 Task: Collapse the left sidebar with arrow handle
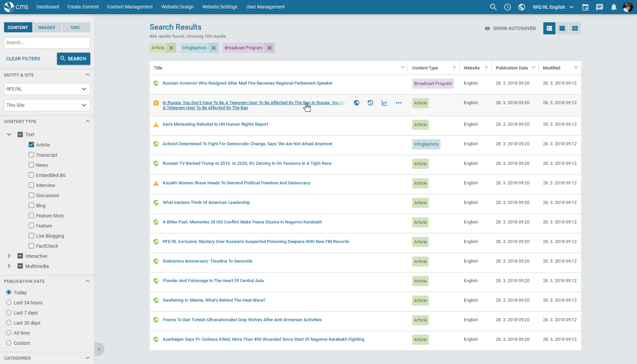pos(99,349)
